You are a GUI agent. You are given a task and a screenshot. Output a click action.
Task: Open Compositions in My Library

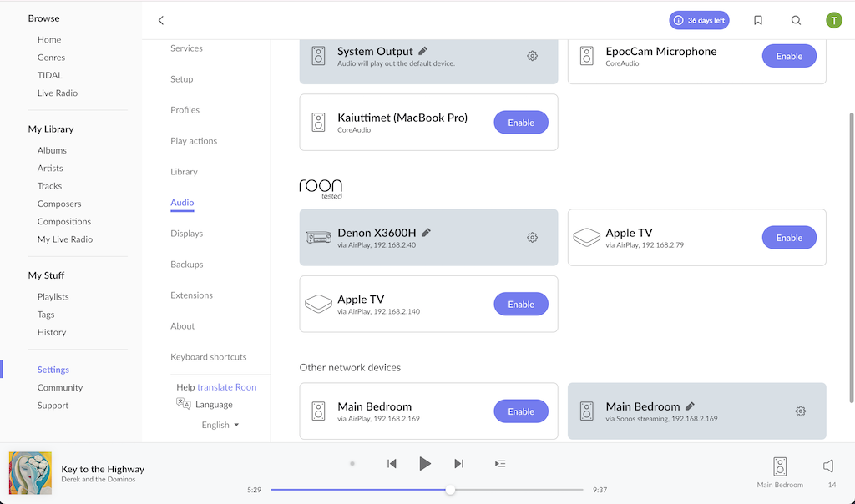coord(63,222)
